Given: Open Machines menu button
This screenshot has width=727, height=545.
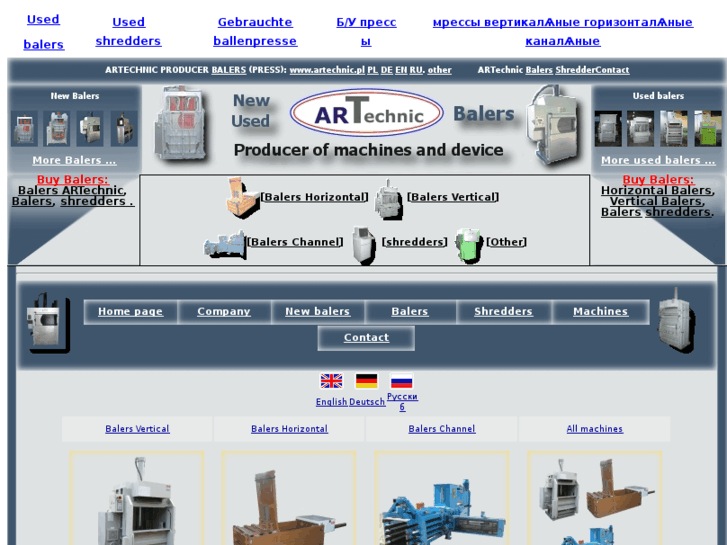Looking at the screenshot, I should tap(600, 312).
